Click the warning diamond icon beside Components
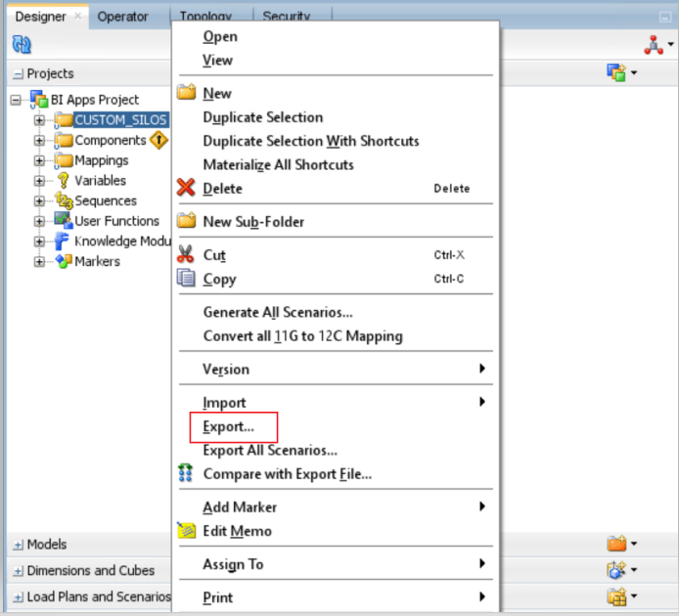The height and width of the screenshot is (616, 679). click(x=158, y=140)
